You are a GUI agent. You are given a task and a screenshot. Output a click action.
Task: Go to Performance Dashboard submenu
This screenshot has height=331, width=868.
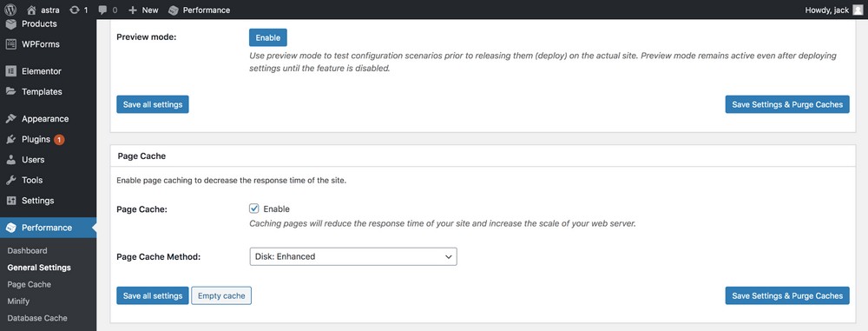[x=27, y=250]
